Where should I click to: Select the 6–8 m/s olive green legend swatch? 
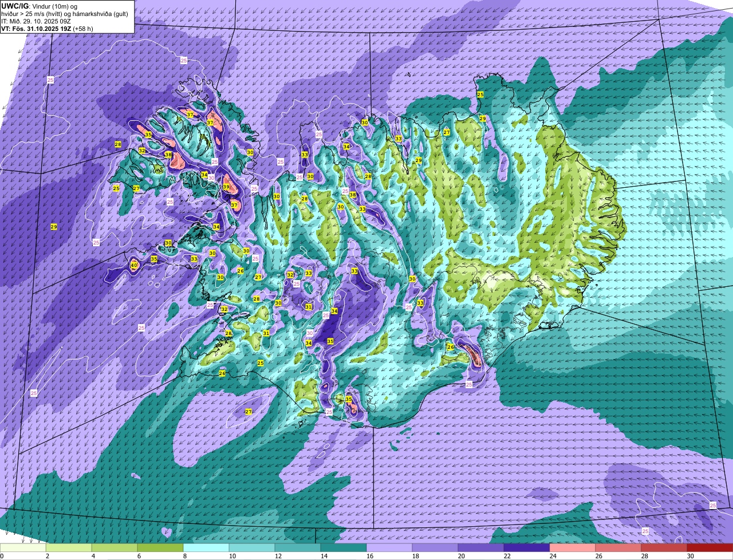pyautogui.click(x=160, y=547)
